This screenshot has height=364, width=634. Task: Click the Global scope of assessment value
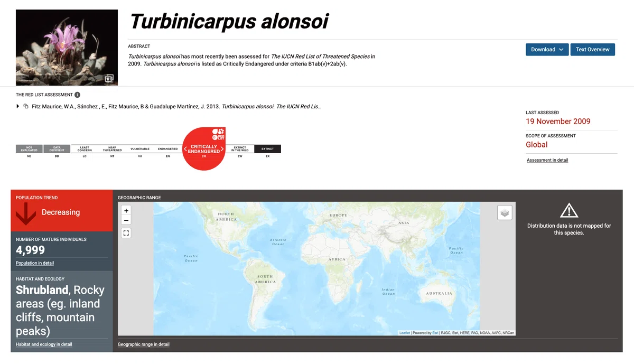(537, 145)
